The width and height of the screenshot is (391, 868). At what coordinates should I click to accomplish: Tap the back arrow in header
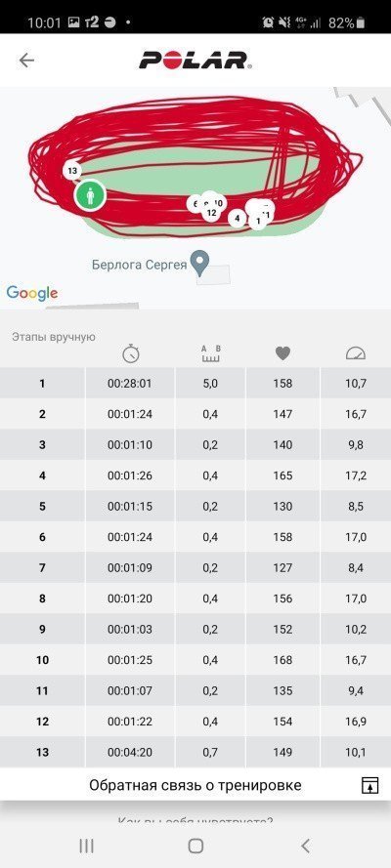[x=26, y=60]
